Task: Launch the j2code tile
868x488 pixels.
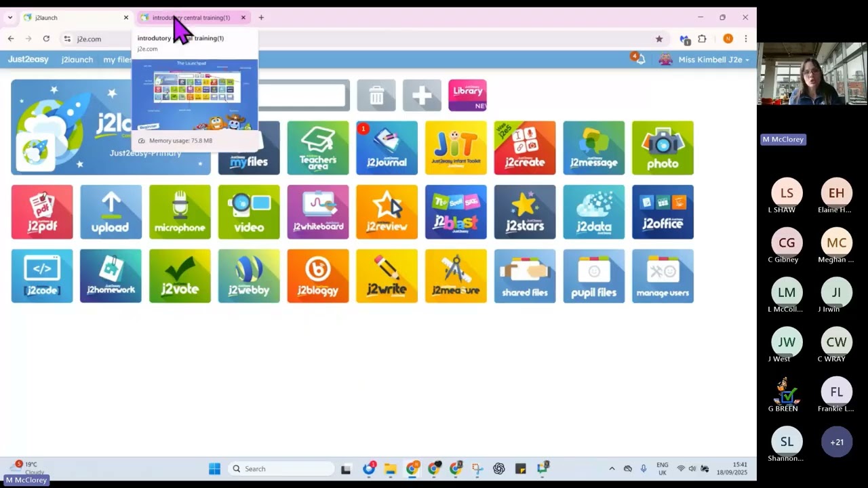Action: point(42,276)
